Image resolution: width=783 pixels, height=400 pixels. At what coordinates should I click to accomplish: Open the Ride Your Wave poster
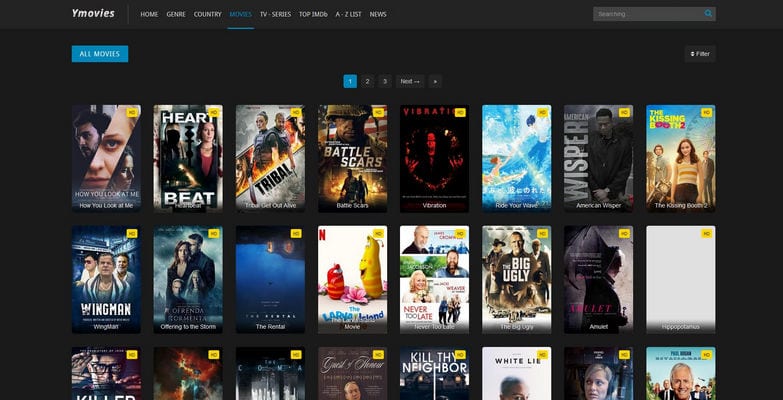(517, 158)
